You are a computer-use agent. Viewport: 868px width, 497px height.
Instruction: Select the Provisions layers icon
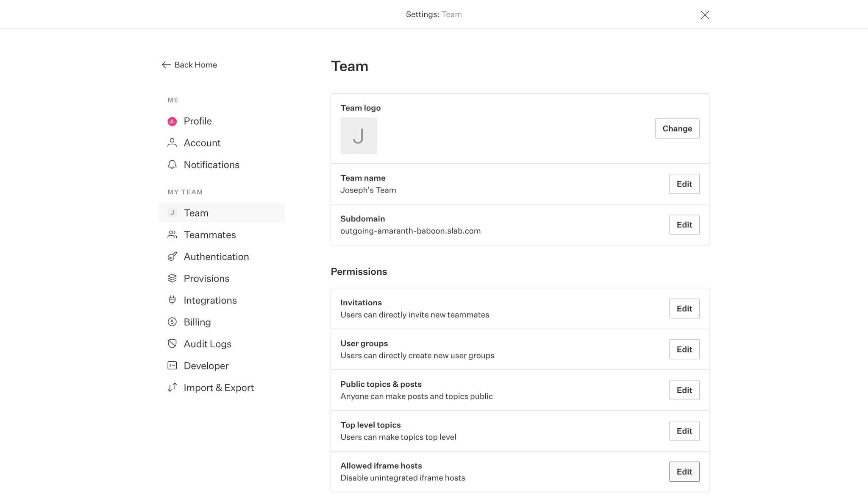click(172, 278)
